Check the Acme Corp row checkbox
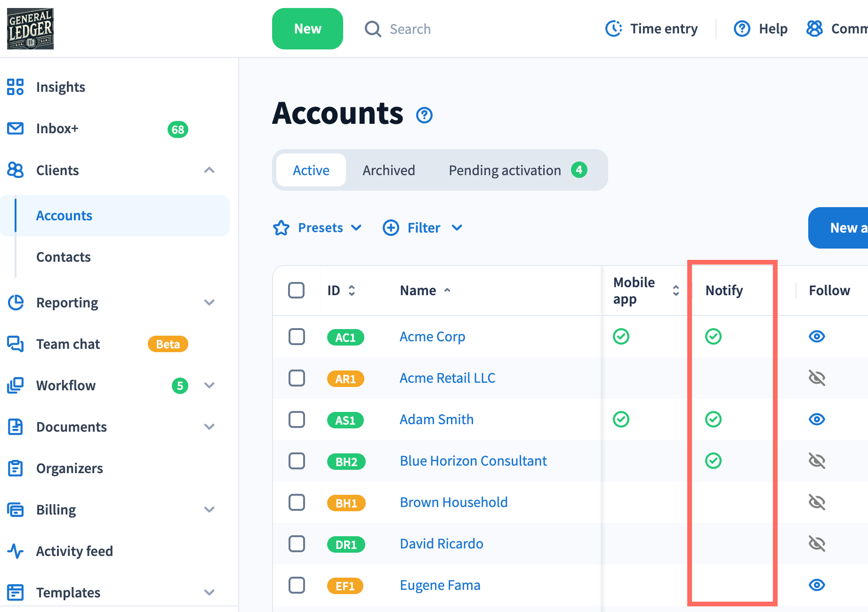868x612 pixels. tap(297, 337)
